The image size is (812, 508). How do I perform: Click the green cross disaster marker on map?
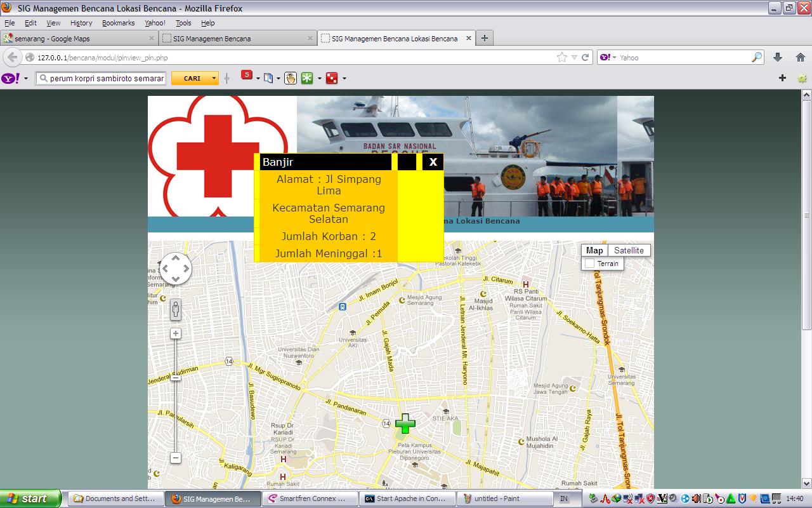405,424
